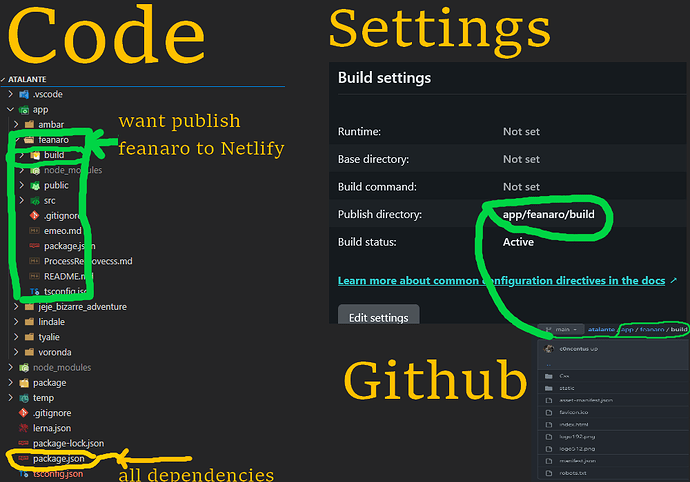Click the git icon of feanaro's .gitignore
The width and height of the screenshot is (690, 482).
pyautogui.click(x=34, y=216)
